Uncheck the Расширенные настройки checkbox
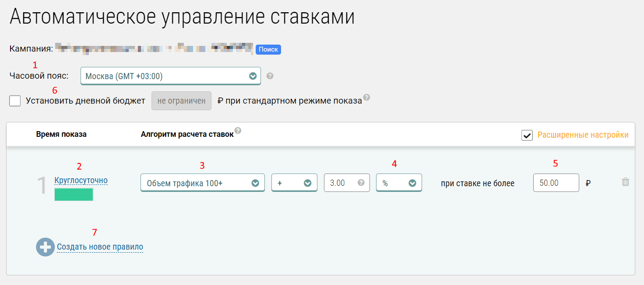 tap(527, 135)
